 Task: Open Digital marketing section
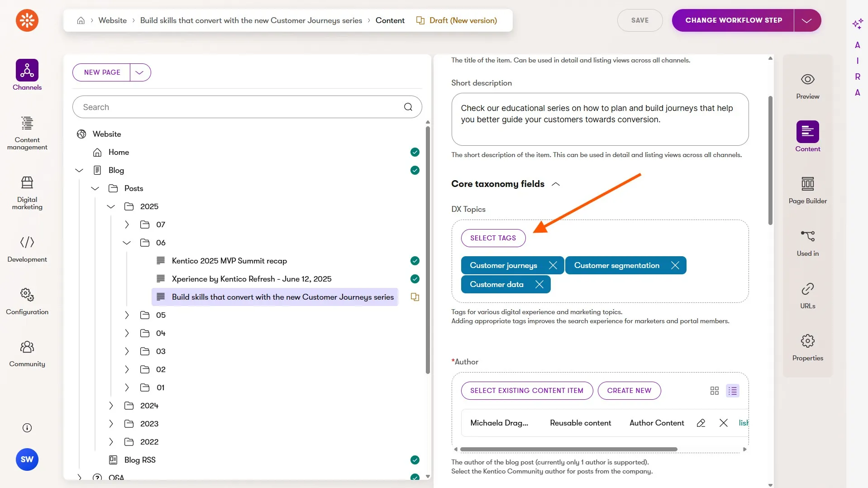(x=27, y=193)
